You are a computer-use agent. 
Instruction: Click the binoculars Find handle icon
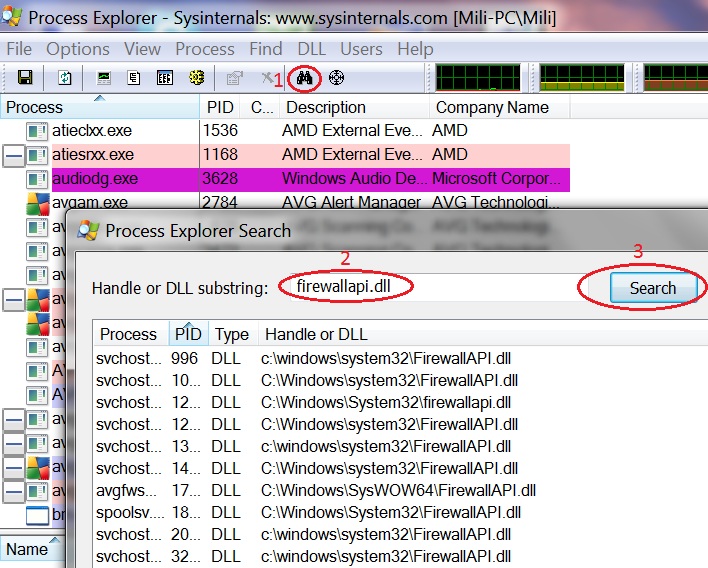[305, 78]
